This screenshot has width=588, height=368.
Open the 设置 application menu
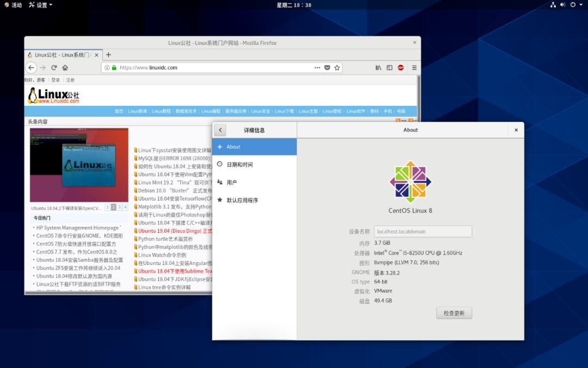click(x=40, y=5)
